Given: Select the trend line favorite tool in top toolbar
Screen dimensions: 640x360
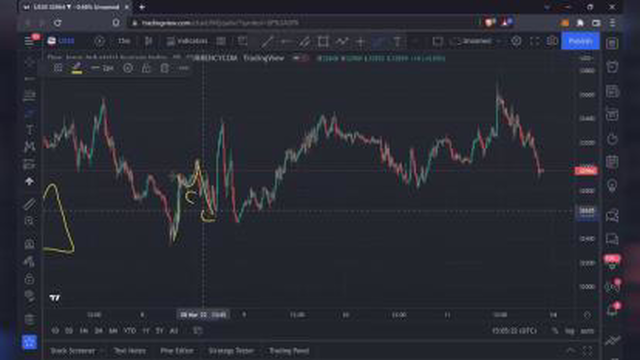Looking at the screenshot, I should [267, 41].
